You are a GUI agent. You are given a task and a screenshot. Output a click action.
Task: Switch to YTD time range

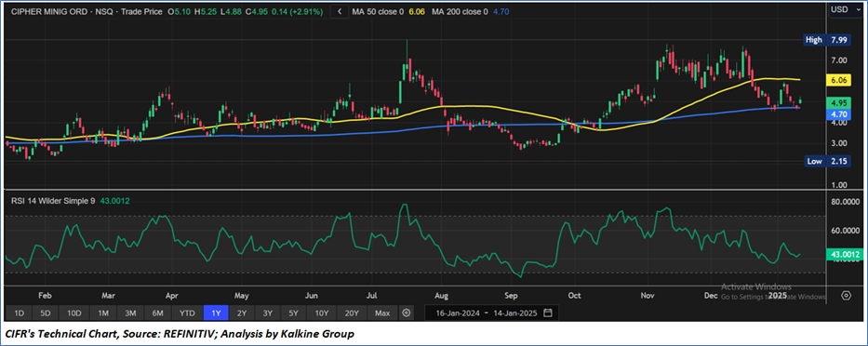pyautogui.click(x=187, y=313)
